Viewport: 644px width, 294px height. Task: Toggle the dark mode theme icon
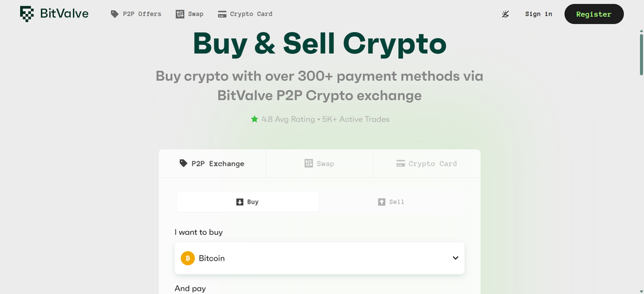point(505,14)
